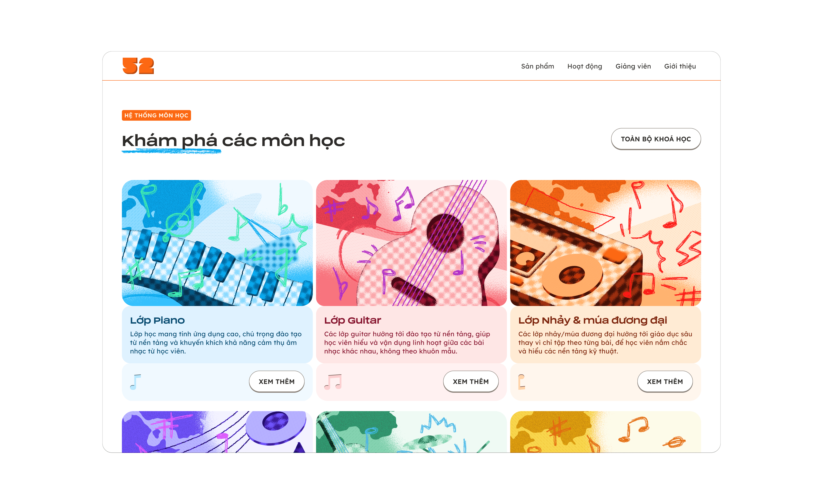
Task: Click the Lớp Guitar heading
Action: pyautogui.click(x=352, y=320)
